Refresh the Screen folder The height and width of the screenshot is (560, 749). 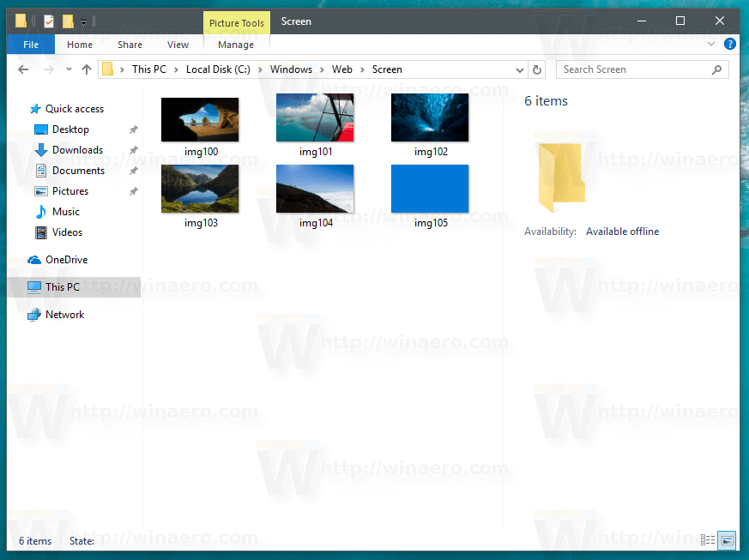pos(537,70)
